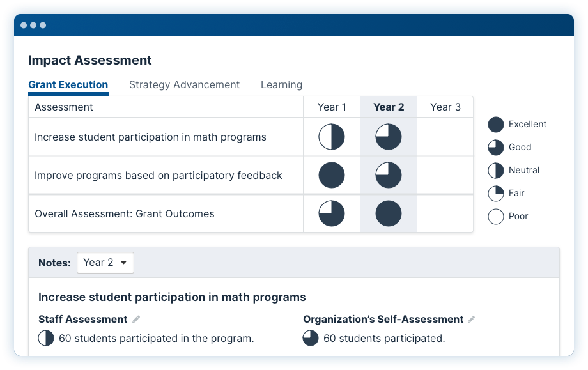
Task: Edit Organization's Self-Assessment with pencil icon
Action: (472, 319)
